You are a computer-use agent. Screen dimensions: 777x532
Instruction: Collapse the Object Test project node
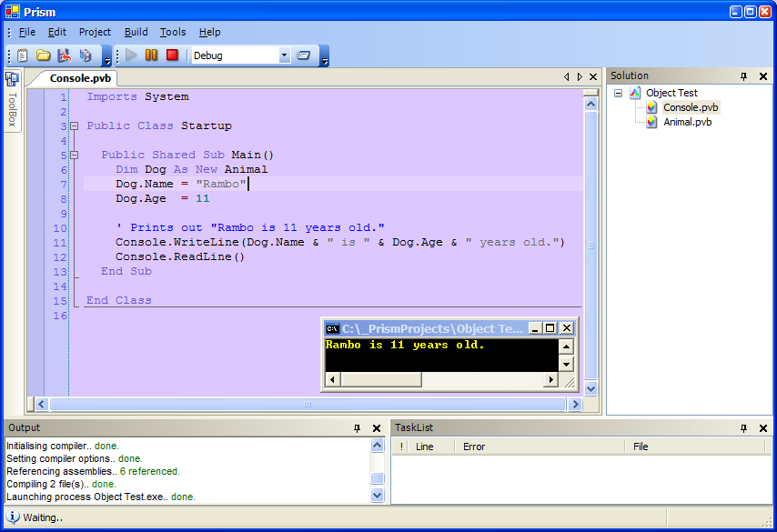tap(619, 93)
